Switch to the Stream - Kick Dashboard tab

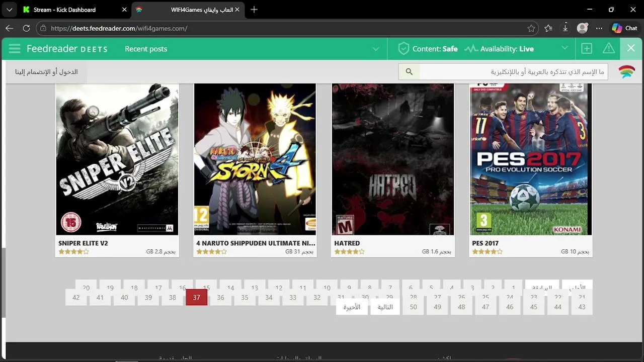[74, 10]
